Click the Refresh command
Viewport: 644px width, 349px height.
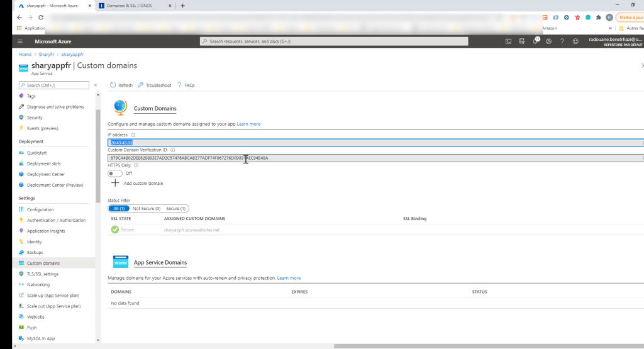pyautogui.click(x=121, y=86)
